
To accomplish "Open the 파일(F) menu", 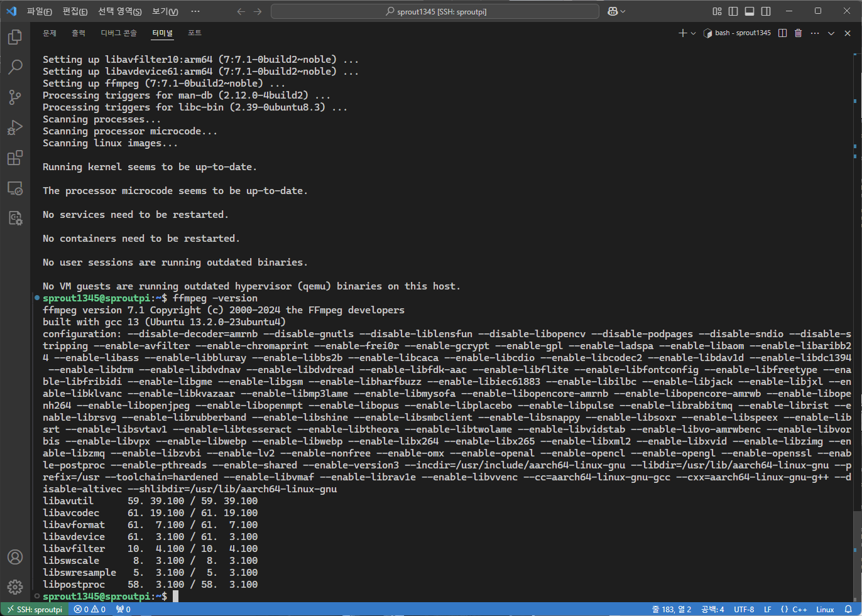I will [x=39, y=11].
